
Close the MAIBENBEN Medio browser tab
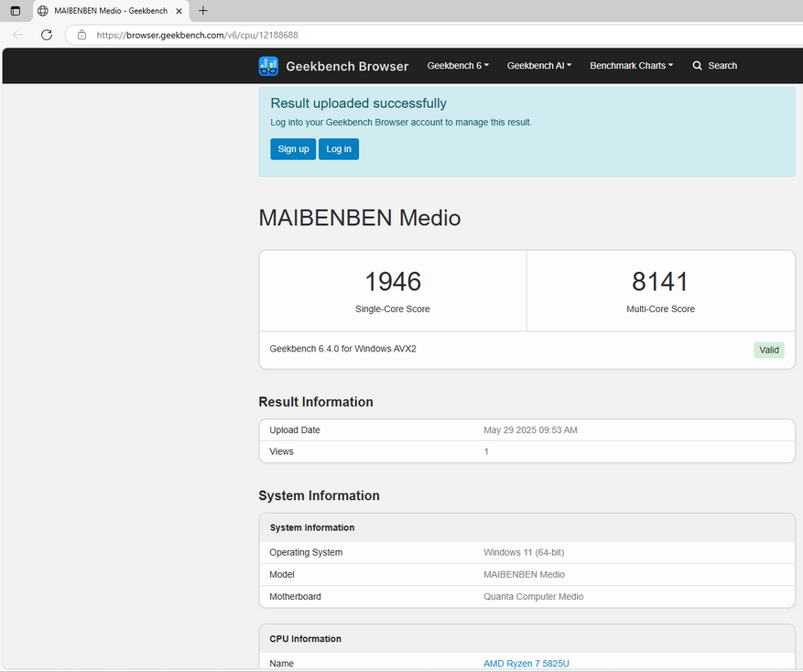click(180, 11)
